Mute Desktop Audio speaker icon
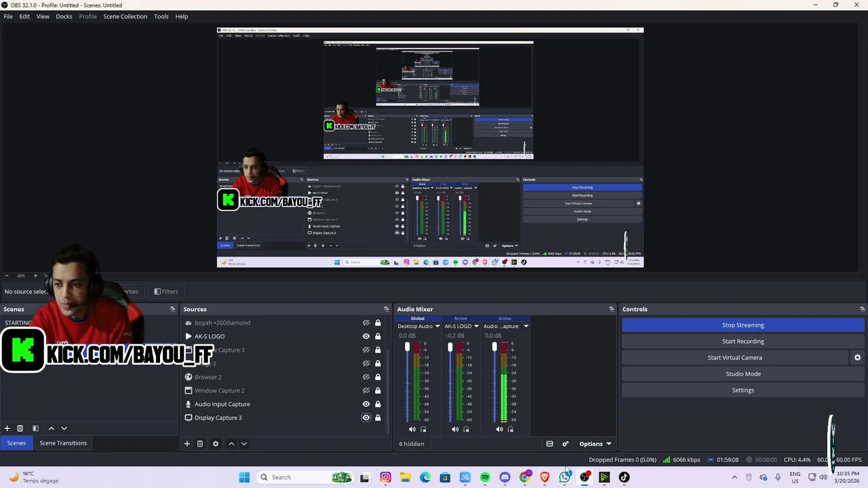Viewport: 868px width, 488px height. tap(412, 429)
